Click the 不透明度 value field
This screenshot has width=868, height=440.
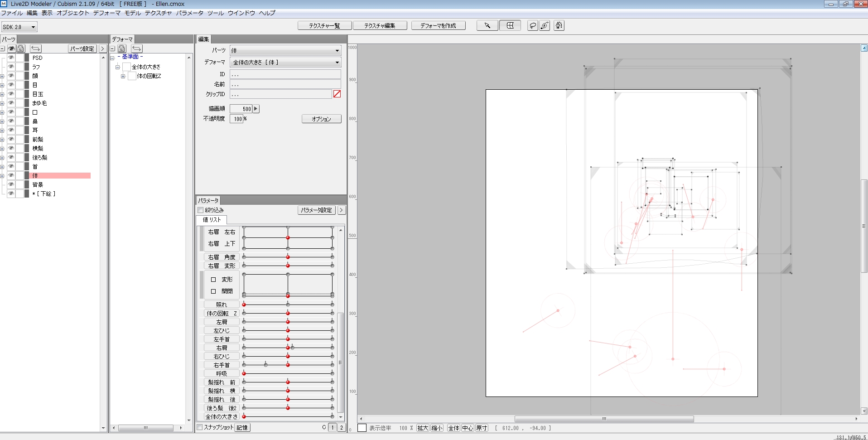237,119
